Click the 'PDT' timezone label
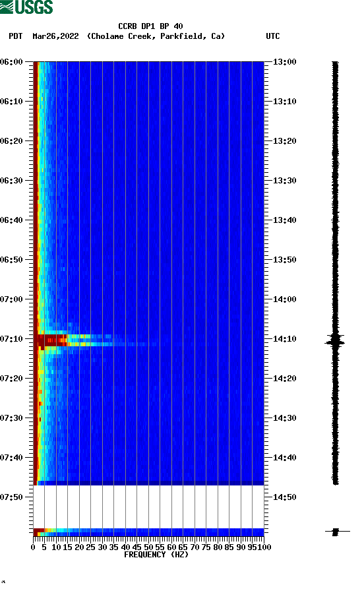Image resolution: width=364 pixels, height=589 pixels. (x=15, y=36)
